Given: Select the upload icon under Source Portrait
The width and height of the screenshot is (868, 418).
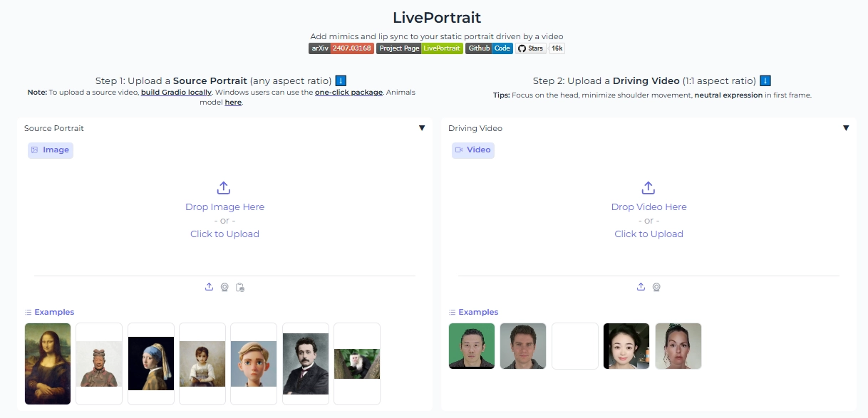Looking at the screenshot, I should 209,287.
